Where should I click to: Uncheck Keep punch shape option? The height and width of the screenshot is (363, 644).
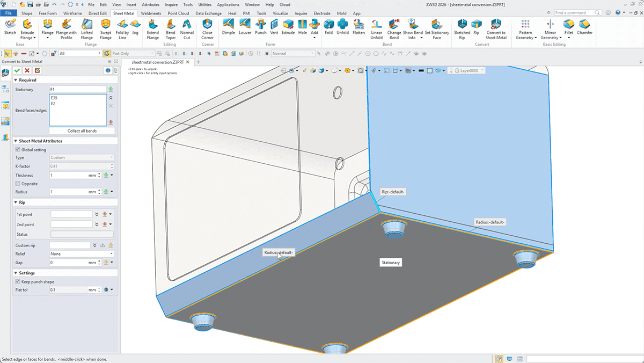click(18, 282)
